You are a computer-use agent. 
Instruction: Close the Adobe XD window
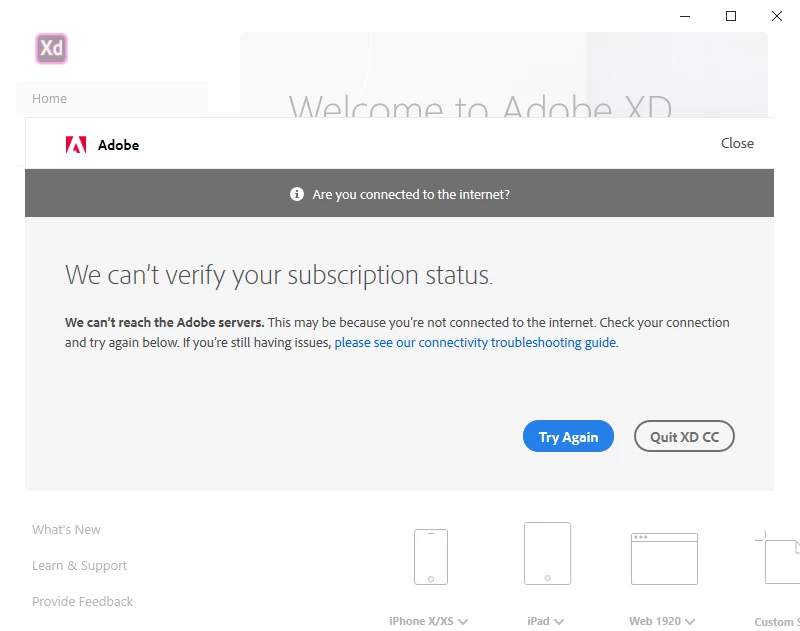pos(777,16)
